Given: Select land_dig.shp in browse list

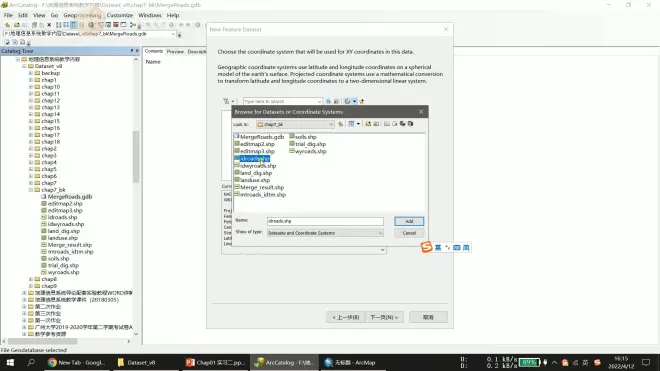Looking at the screenshot, I should point(253,173).
